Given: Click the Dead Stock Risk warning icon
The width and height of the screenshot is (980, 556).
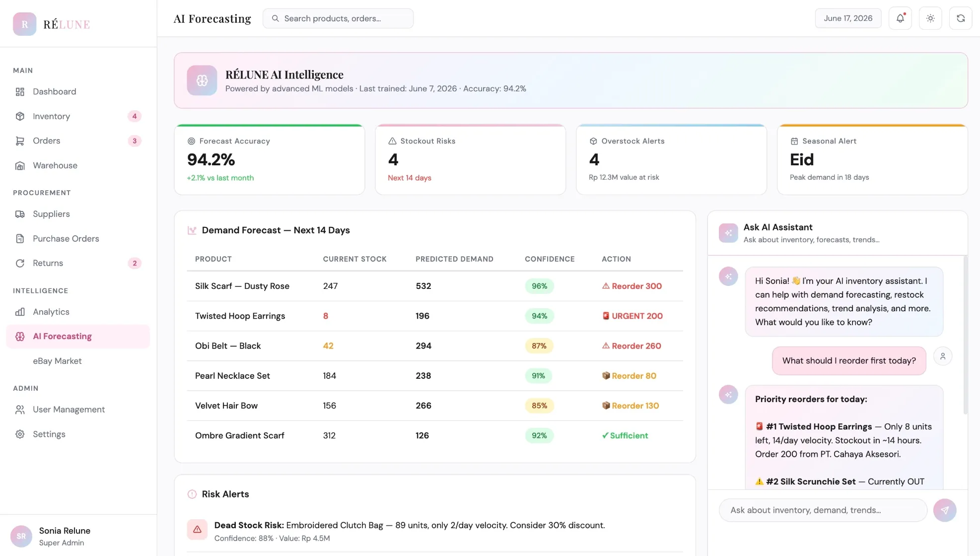Looking at the screenshot, I should 197,529.
